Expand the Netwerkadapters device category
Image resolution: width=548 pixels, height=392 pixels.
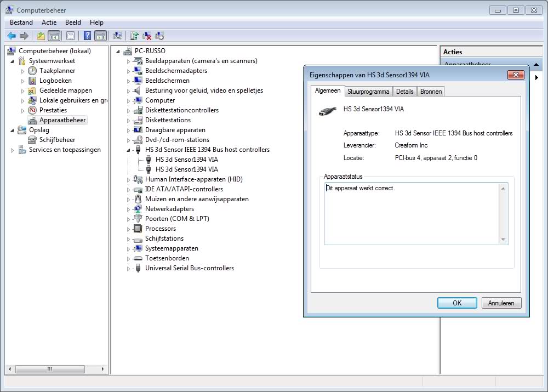tap(129, 209)
